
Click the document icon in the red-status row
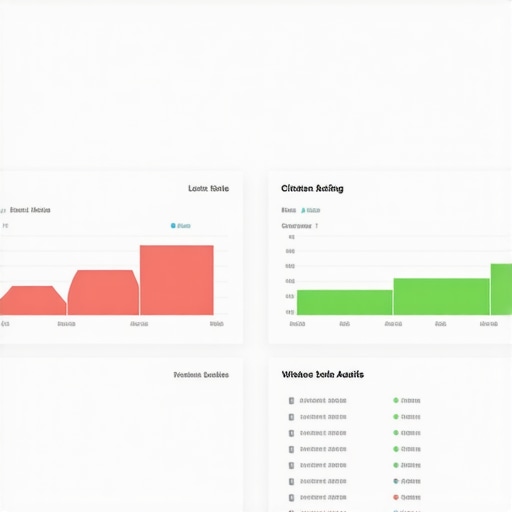tap(291, 498)
